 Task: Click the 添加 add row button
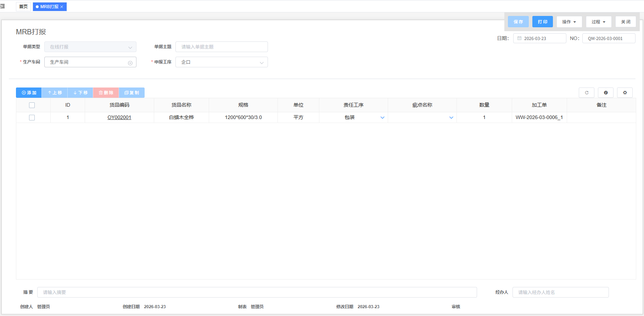29,93
